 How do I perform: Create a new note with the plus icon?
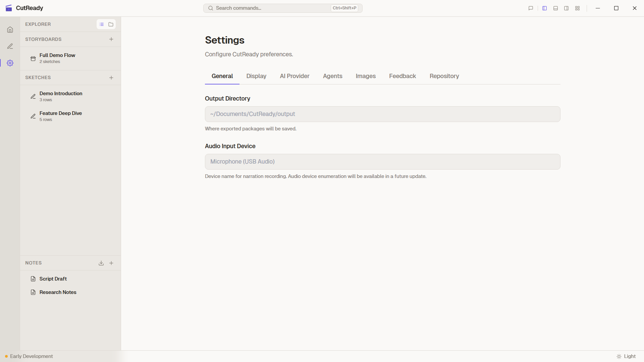click(111, 263)
